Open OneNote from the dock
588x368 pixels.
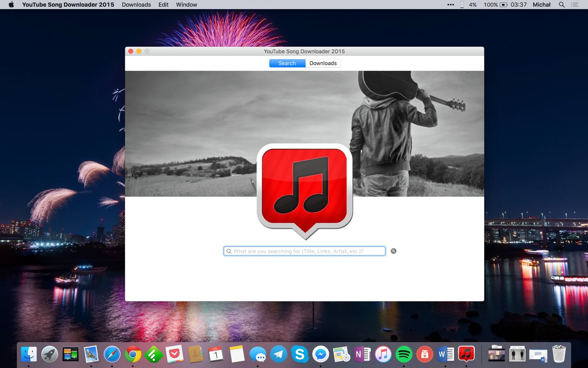(362, 354)
